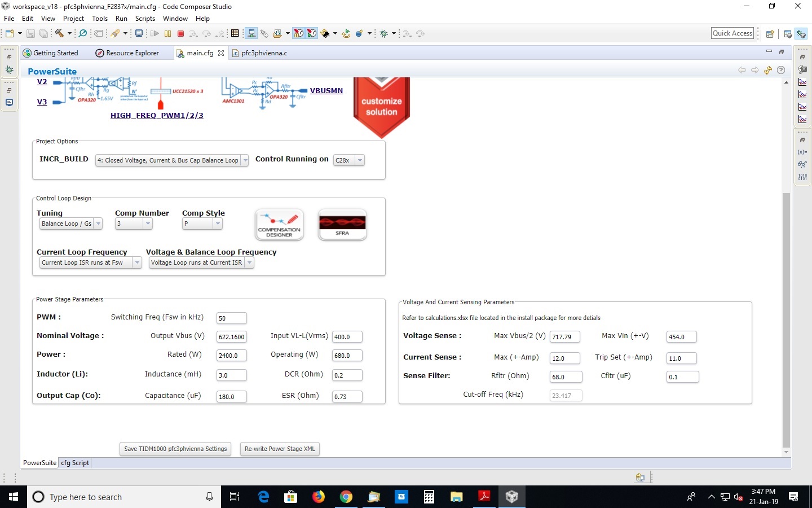The image size is (812, 508).
Task: Click the V3 link in the diagram
Action: [42, 102]
